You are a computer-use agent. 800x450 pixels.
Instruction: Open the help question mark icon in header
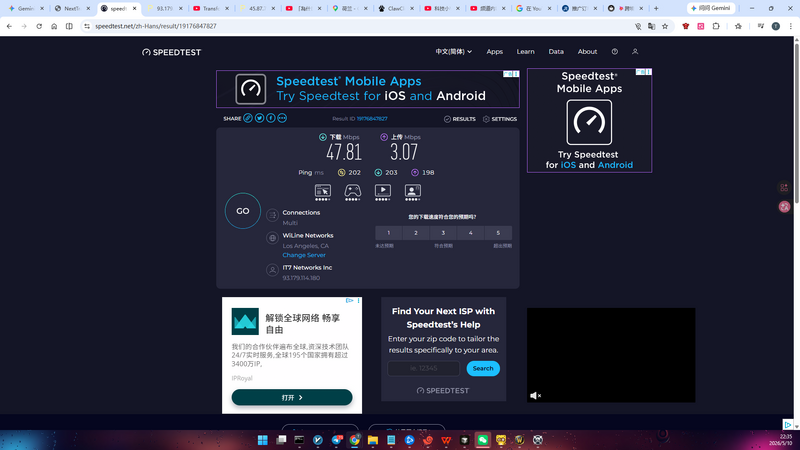[615, 52]
